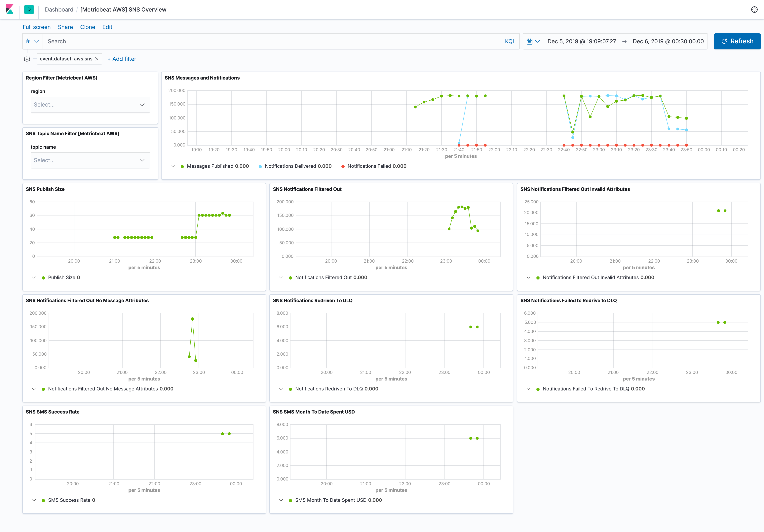Click the calendar icon in the time picker
This screenshot has width=764, height=532.
pyautogui.click(x=530, y=41)
